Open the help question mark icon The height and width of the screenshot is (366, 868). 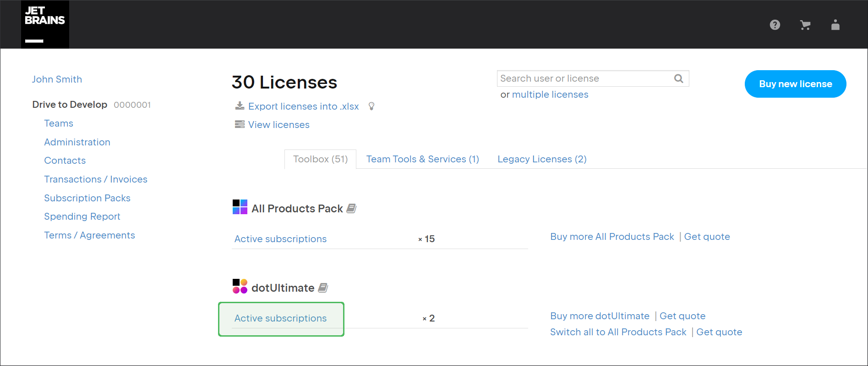coord(775,25)
